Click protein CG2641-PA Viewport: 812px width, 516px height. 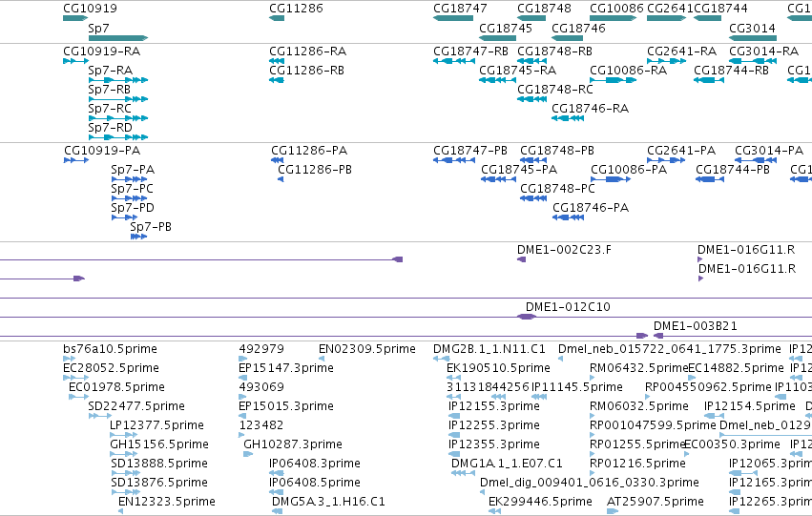coord(681,151)
